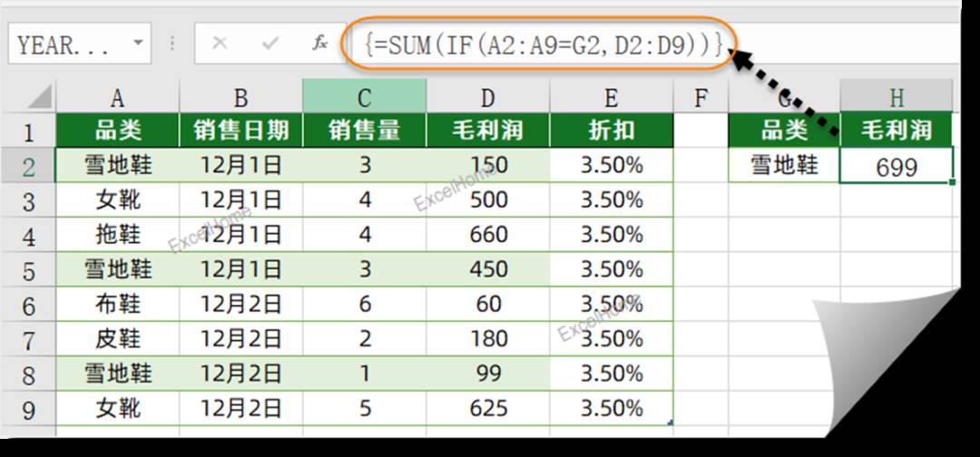Select cell D4 with value 660
This screenshot has height=457, width=980.
click(x=487, y=235)
